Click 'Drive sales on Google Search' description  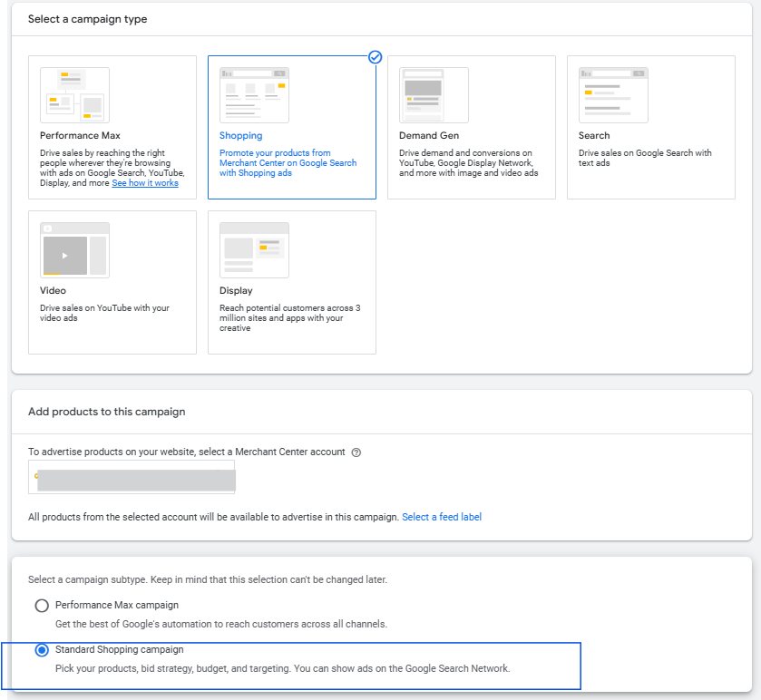tap(645, 158)
